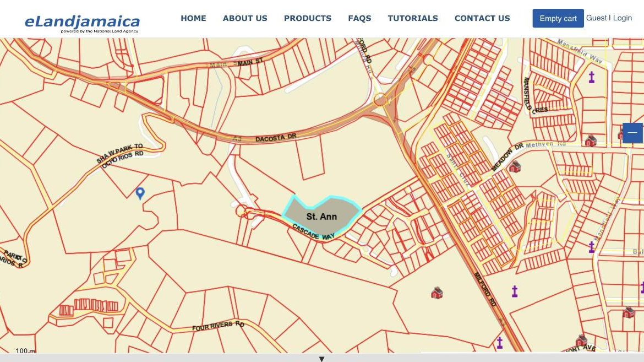The image size is (644, 362).
Task: Click the school icon west of Milford Rd
Action: 437,293
